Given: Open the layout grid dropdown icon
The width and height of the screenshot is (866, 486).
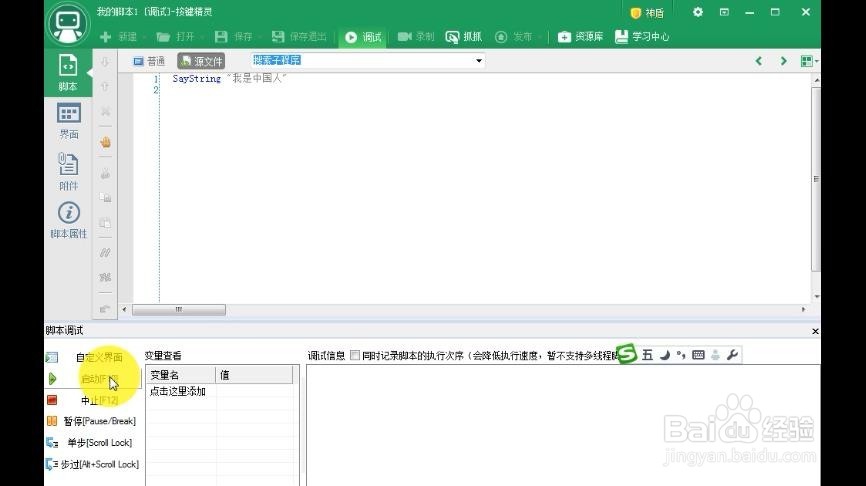Looking at the screenshot, I should pyautogui.click(x=809, y=61).
